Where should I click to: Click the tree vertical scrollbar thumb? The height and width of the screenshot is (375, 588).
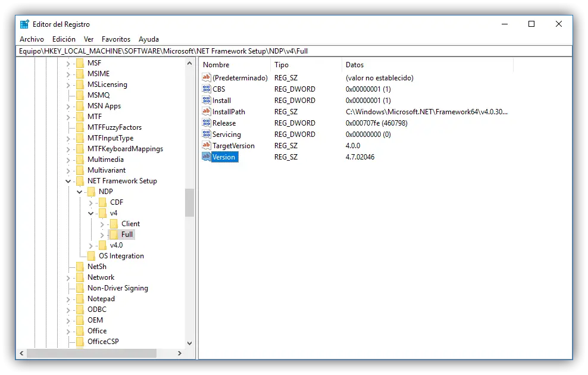189,202
